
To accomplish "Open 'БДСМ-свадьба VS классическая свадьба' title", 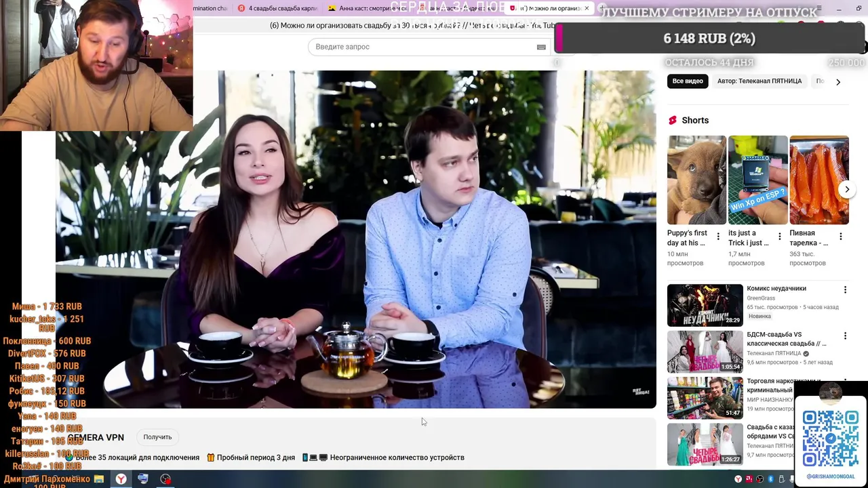I will click(787, 339).
